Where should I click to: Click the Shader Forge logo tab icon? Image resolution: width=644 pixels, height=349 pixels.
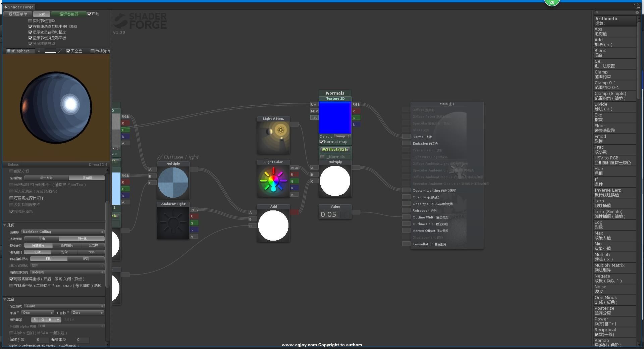pos(6,7)
